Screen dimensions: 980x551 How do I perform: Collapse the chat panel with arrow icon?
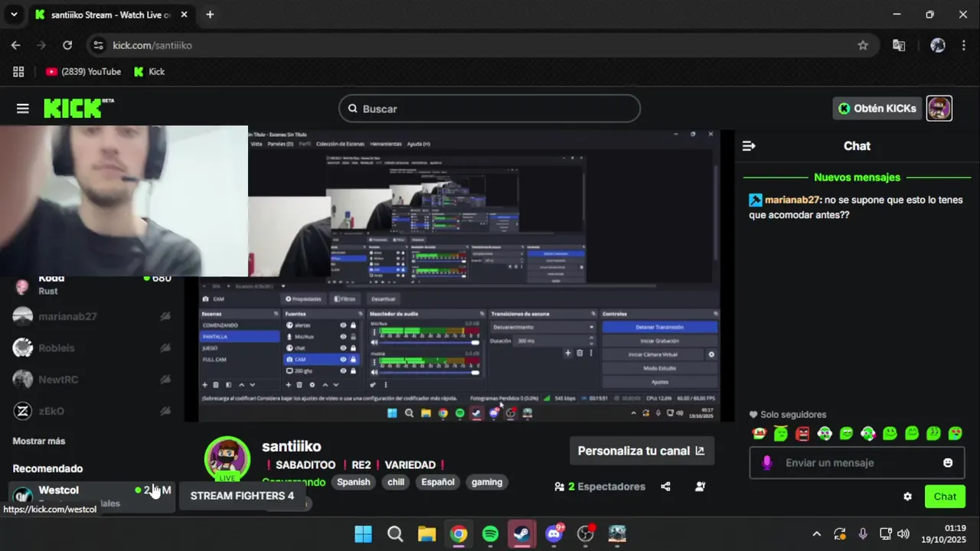pyautogui.click(x=749, y=146)
